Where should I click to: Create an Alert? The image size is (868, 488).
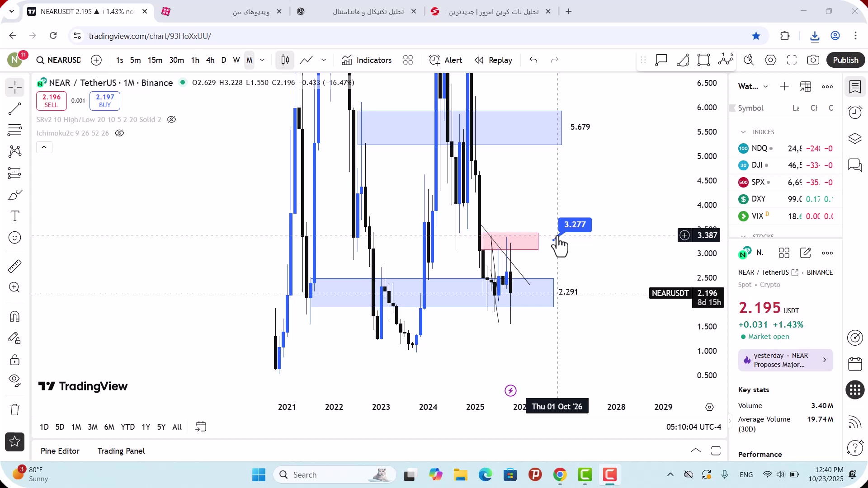(x=446, y=60)
